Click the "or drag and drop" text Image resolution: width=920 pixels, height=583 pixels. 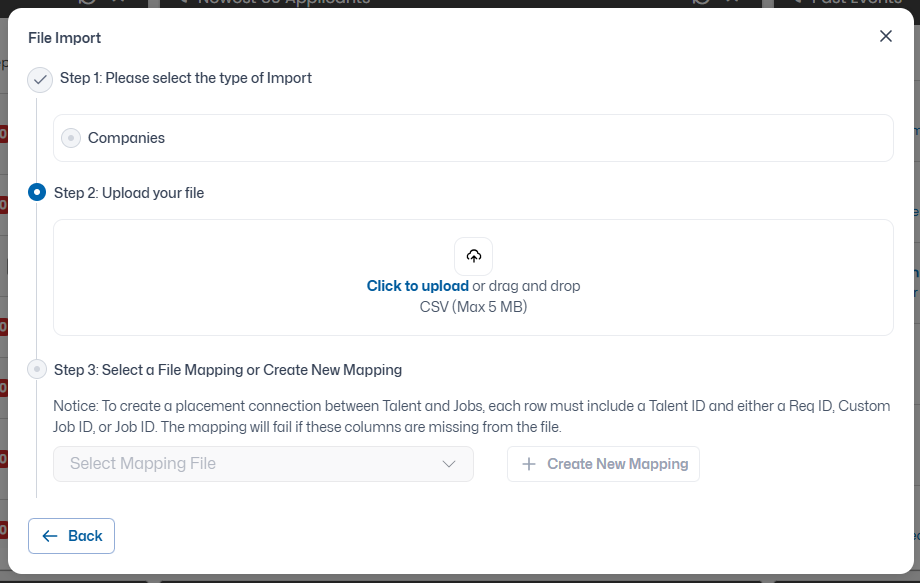(x=526, y=286)
